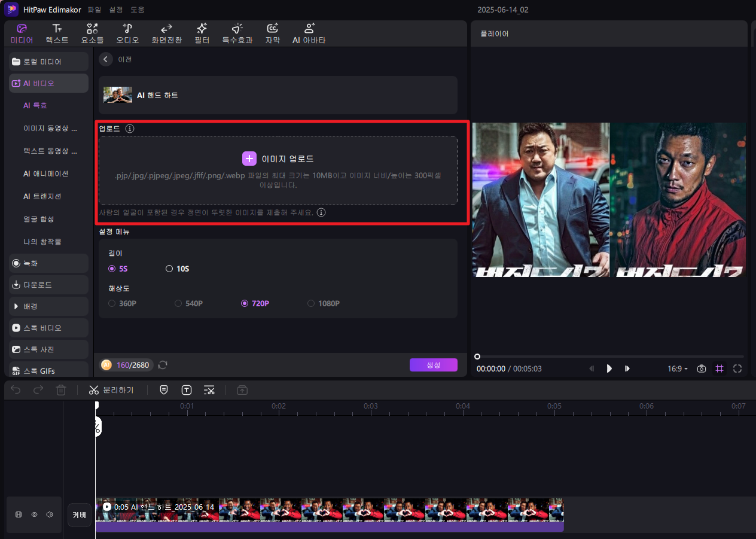Toggle track visibility eye icon
This screenshot has height=539, width=756.
[x=34, y=514]
